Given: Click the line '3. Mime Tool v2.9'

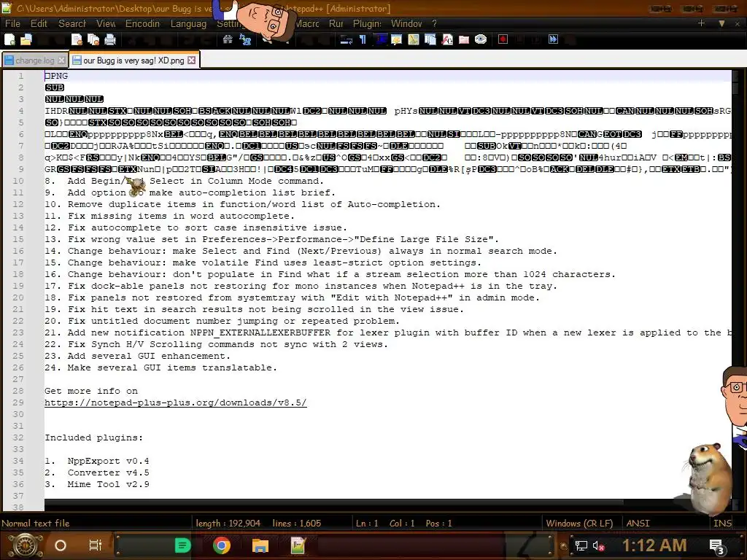Looking at the screenshot, I should 97,484.
